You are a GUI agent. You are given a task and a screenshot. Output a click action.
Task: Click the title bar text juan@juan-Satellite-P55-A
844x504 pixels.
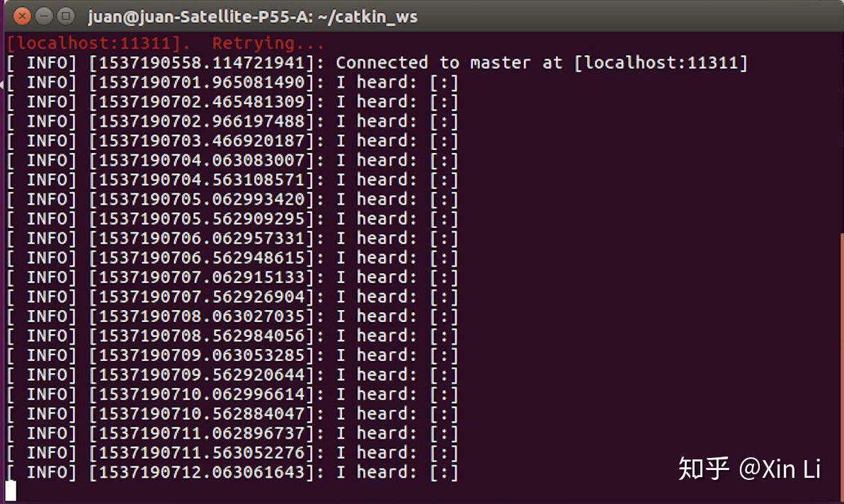[x=253, y=16]
